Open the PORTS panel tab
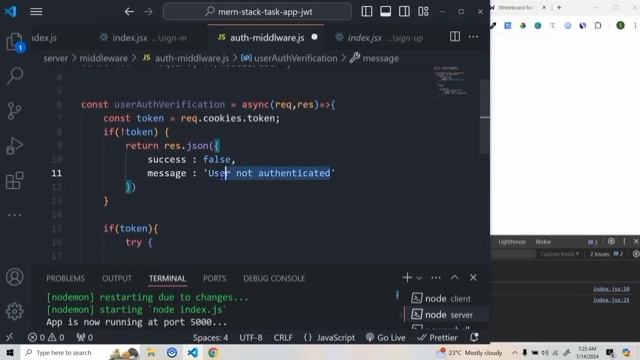Viewport: 640px width, 360px height. pos(214,278)
